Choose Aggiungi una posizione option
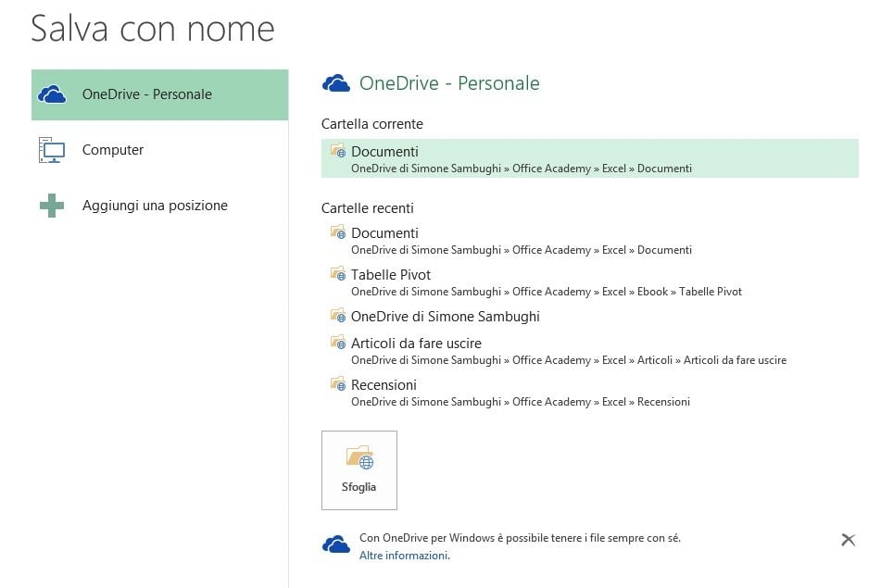Screen dimensions: 893x588 tap(159, 206)
